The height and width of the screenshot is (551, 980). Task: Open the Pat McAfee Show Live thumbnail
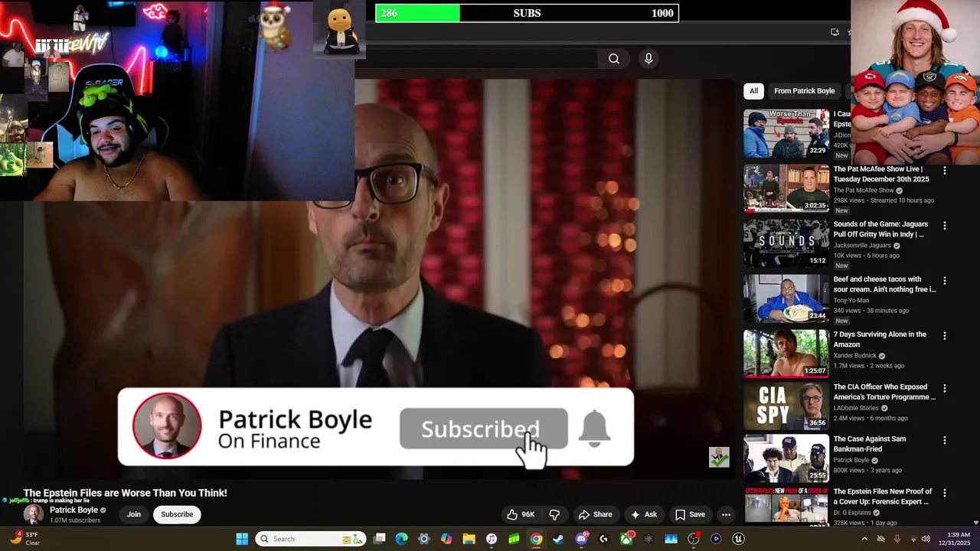tap(786, 188)
